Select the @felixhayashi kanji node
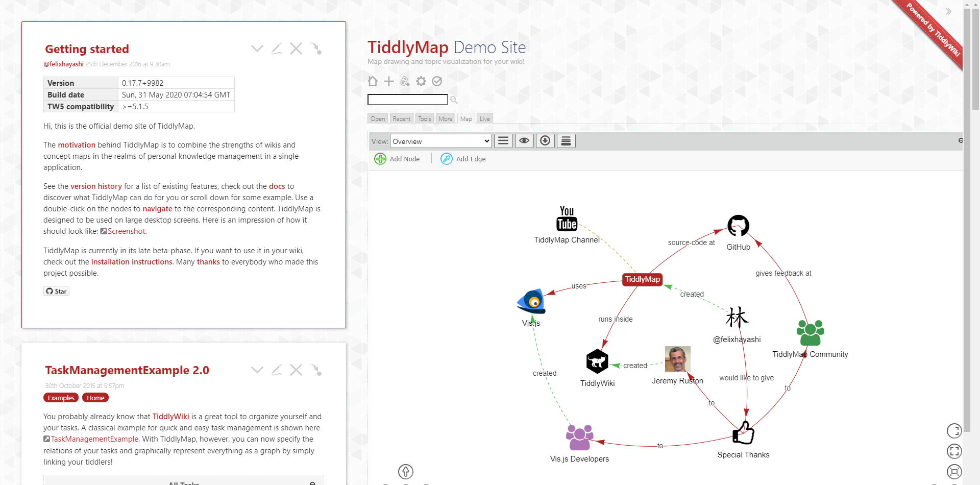 737,318
